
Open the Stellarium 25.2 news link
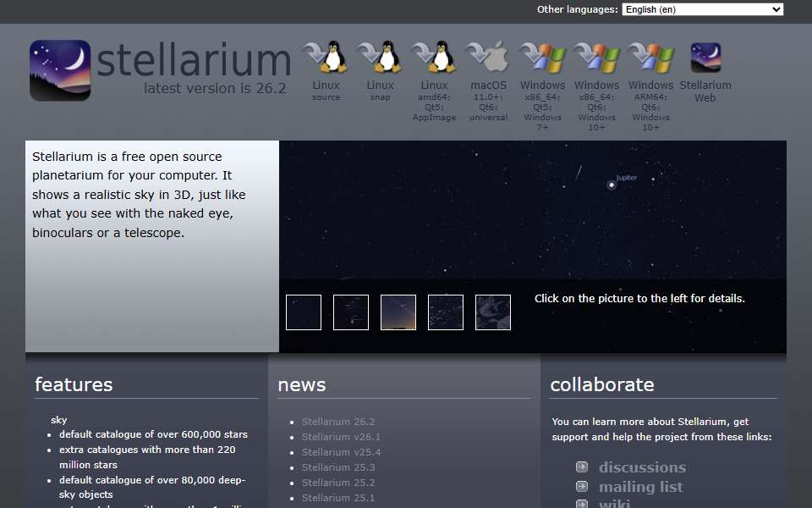[x=338, y=483]
